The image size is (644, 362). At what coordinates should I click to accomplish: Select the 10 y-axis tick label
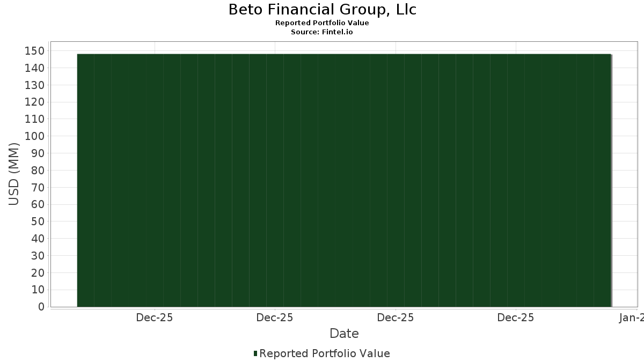point(38,290)
